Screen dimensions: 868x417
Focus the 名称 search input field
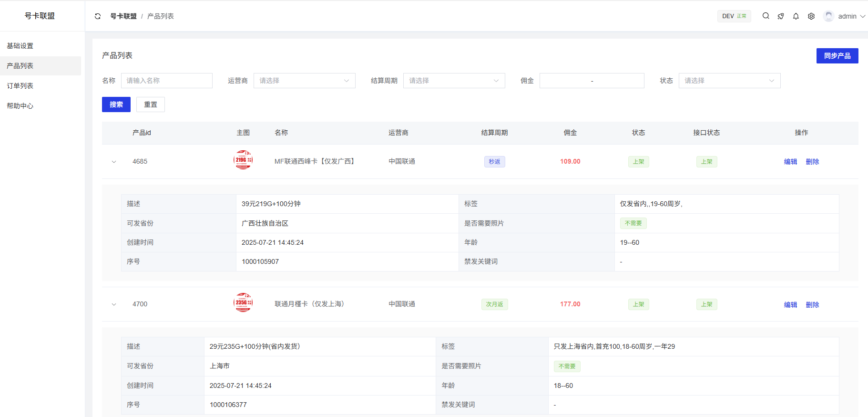(x=167, y=81)
